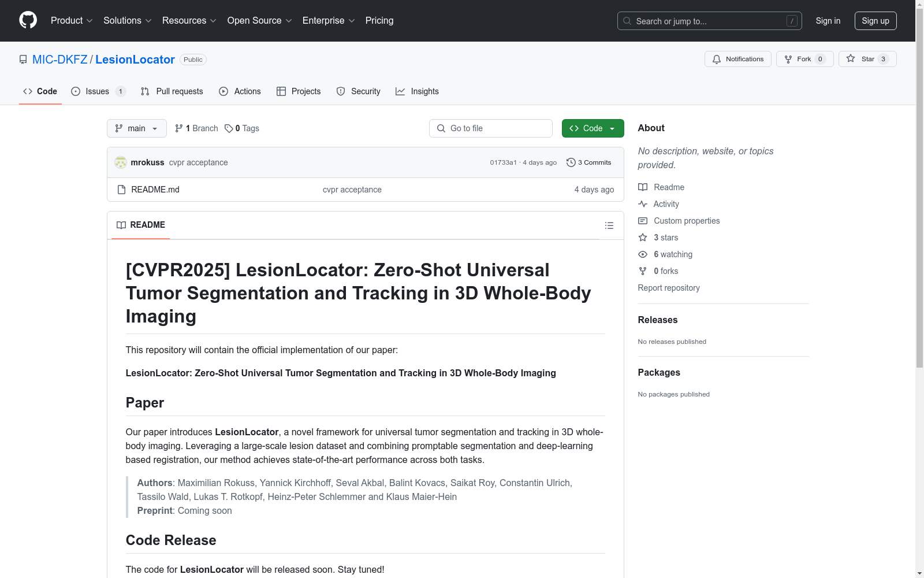This screenshot has height=578, width=924.
Task: Click the Sign up button
Action: pos(875,21)
